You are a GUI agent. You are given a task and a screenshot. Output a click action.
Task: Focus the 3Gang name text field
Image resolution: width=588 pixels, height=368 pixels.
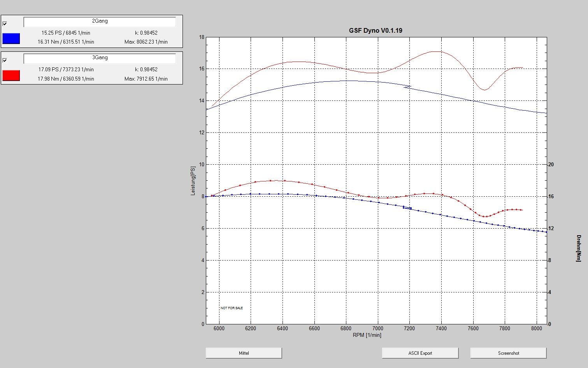point(100,58)
